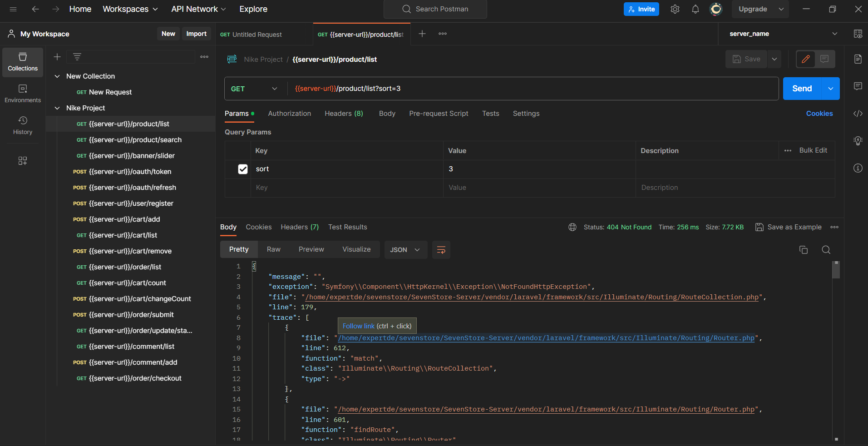Toggle response line wrap icon
The width and height of the screenshot is (868, 446).
click(441, 250)
